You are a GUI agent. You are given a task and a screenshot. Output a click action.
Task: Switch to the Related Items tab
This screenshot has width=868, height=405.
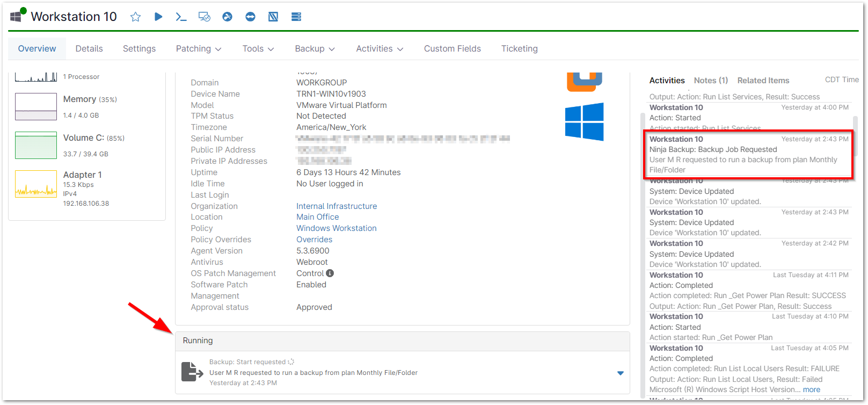[x=763, y=81]
